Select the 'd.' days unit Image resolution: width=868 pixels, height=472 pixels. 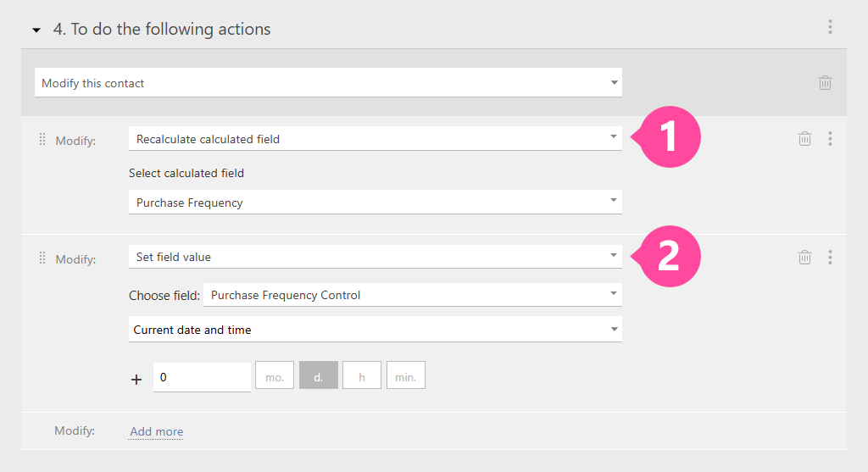pos(319,375)
